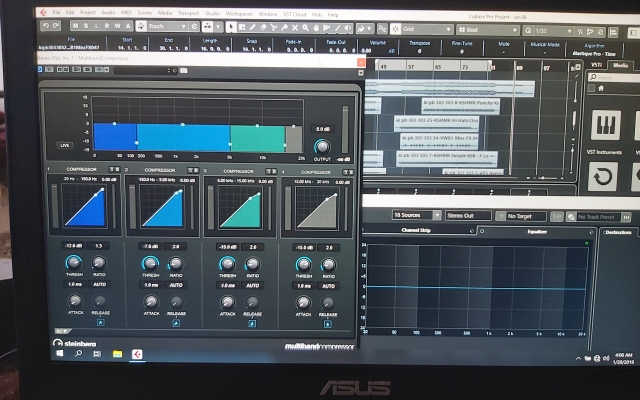Screen dimensions: 640x400
Task: Open the color tool dropdown arrow
Action: tap(370, 29)
